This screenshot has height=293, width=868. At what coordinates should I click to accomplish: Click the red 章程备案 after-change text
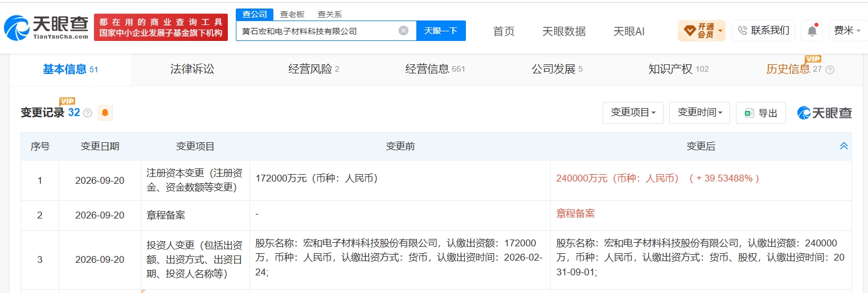[x=575, y=213]
